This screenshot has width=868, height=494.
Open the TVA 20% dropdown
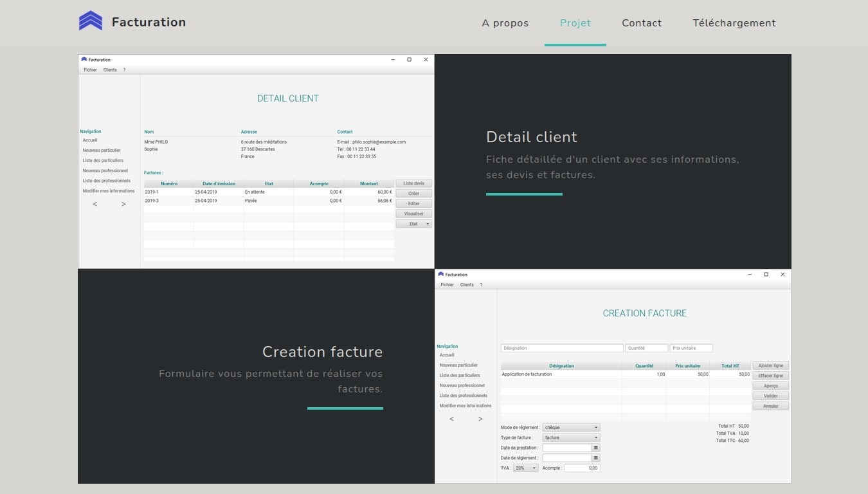pos(525,468)
